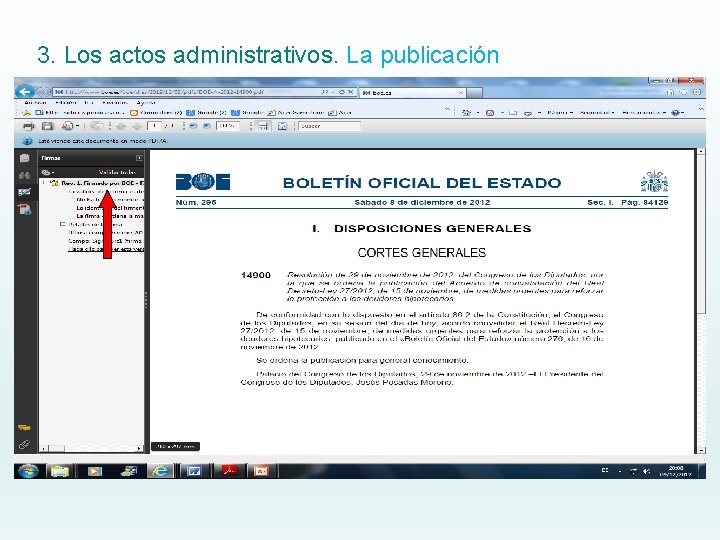Refresh the page via address bar icon

(342, 92)
